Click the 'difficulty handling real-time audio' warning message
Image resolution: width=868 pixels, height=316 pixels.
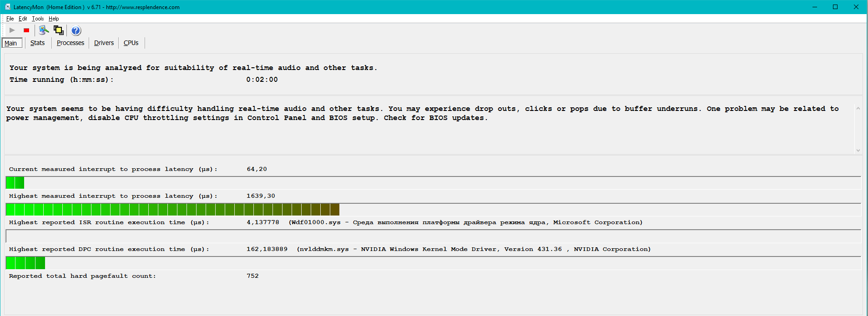[x=422, y=113]
